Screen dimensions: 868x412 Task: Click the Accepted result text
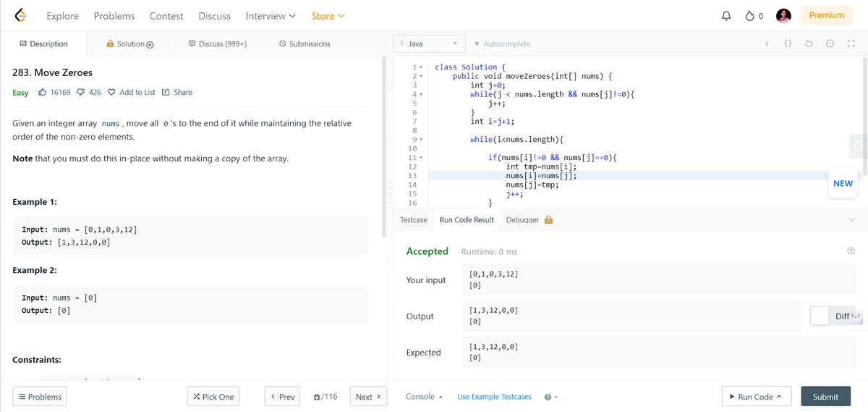(x=427, y=251)
